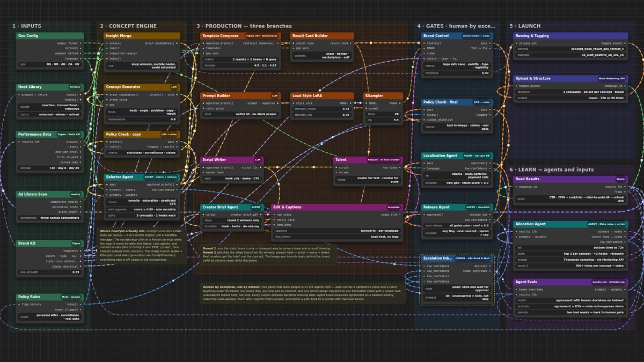Adjust the lora_strength 0.75 value in Brand Kit
Screen dimensions: 644x362
tap(50, 272)
